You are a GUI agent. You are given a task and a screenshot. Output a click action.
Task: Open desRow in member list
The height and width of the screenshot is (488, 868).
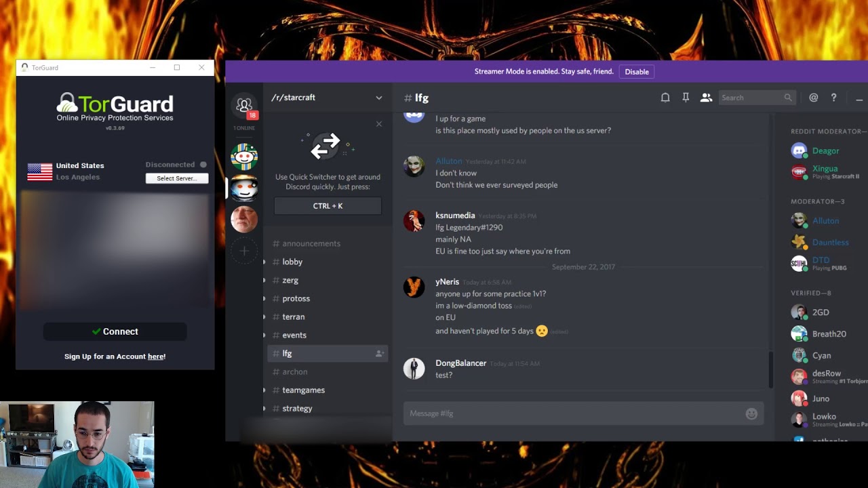[829, 377]
